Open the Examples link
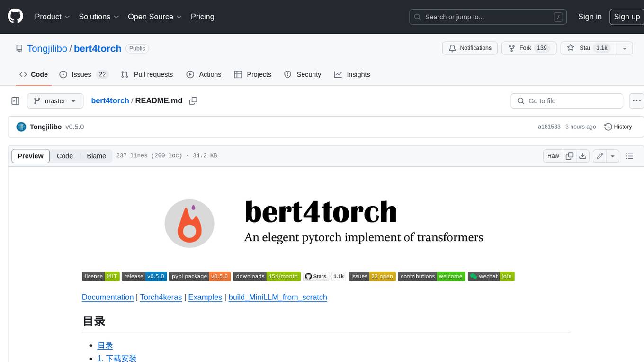Image resolution: width=644 pixels, height=362 pixels. coord(205,297)
